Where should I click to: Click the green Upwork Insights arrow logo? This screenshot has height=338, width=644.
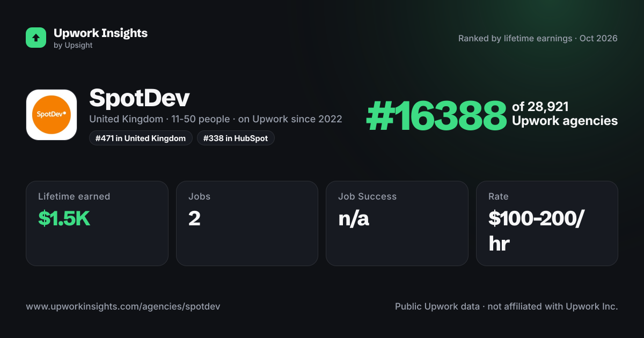[x=36, y=38]
